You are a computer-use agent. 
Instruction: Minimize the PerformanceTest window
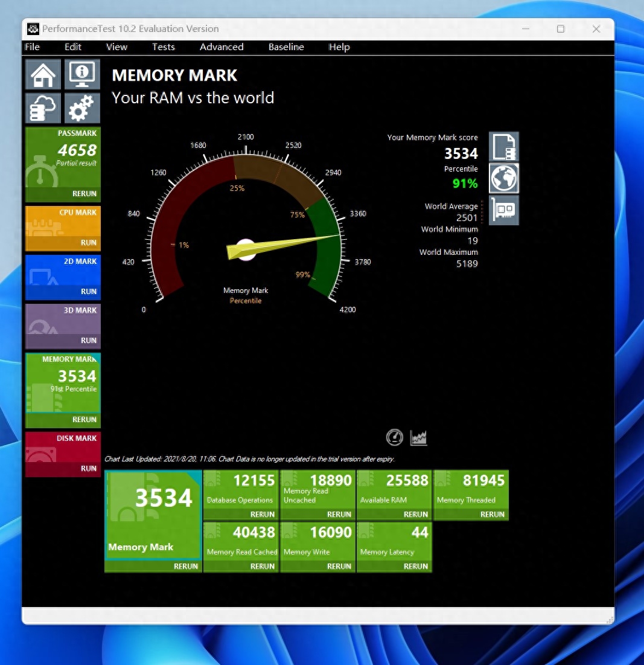526,28
